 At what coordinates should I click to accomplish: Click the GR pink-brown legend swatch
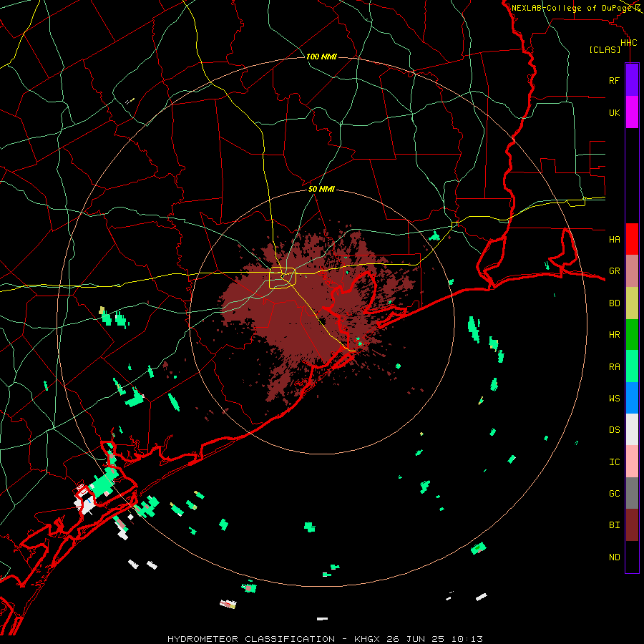[632, 271]
